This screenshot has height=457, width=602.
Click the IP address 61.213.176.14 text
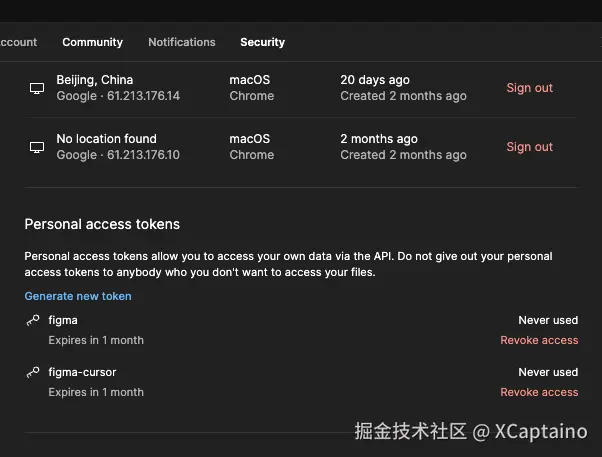pyautogui.click(x=143, y=96)
